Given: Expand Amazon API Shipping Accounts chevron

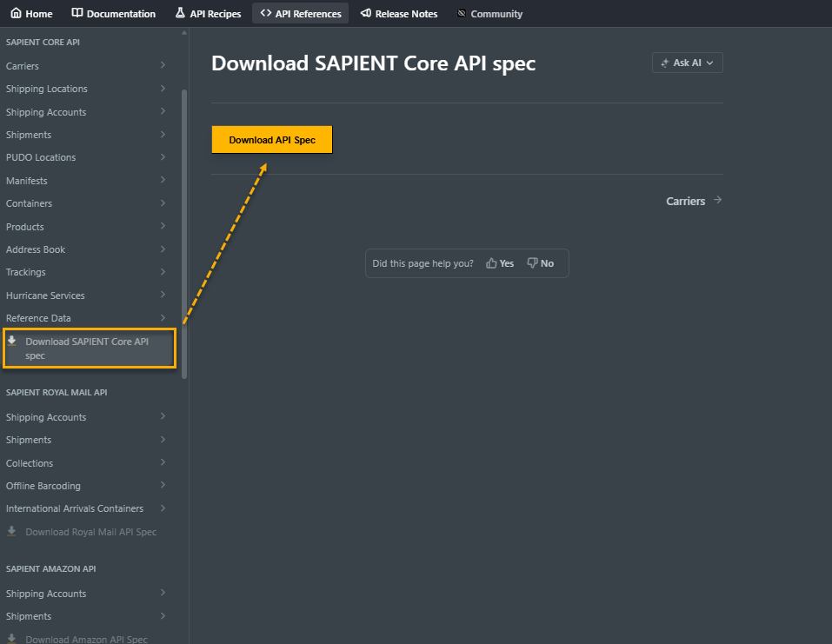Looking at the screenshot, I should click(x=163, y=593).
